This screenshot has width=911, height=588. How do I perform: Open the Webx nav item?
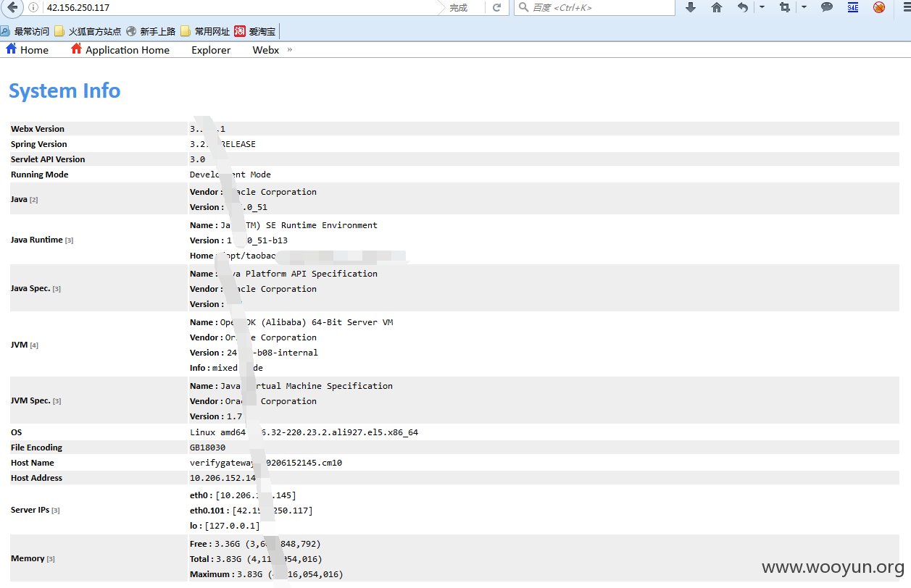click(x=266, y=50)
